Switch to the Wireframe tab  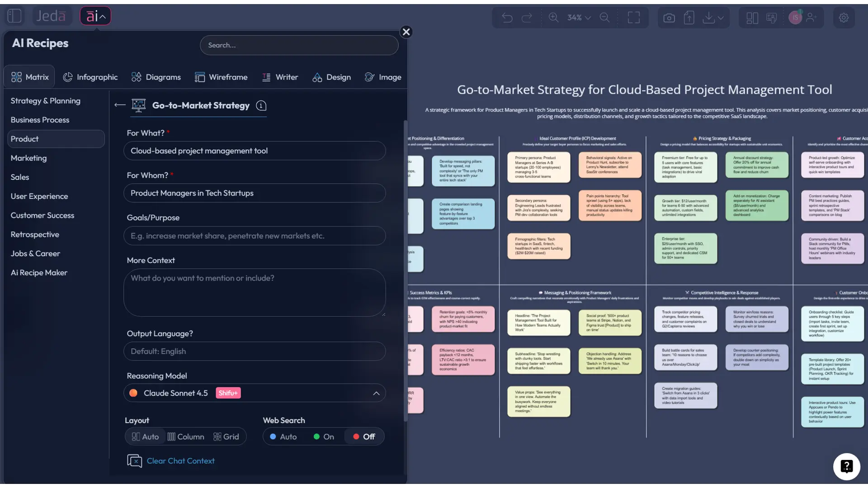click(222, 77)
